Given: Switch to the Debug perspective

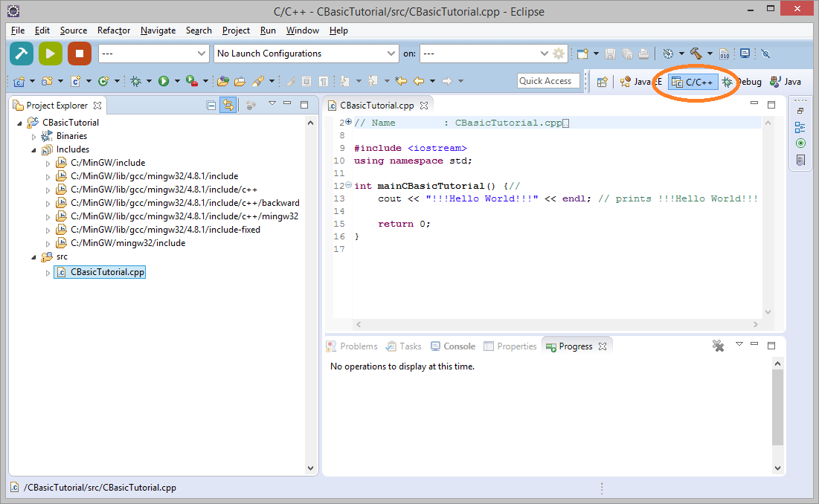Looking at the screenshot, I should click(x=742, y=81).
